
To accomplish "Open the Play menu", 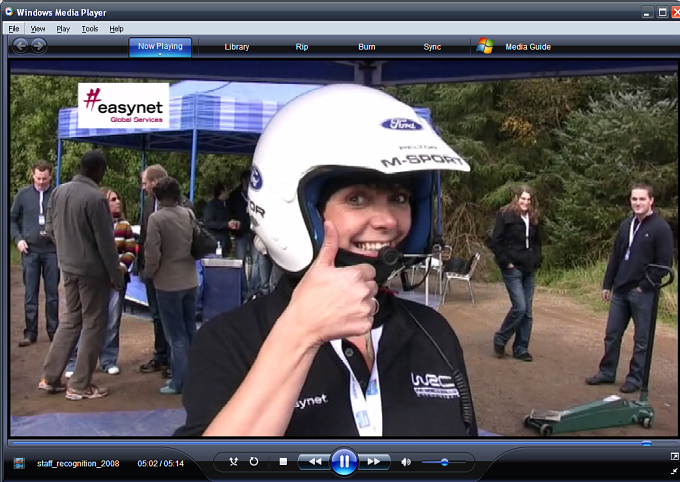I will 63,29.
